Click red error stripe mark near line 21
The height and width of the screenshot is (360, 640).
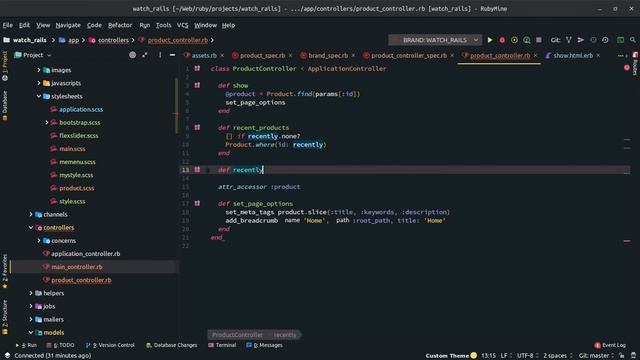pos(627,241)
